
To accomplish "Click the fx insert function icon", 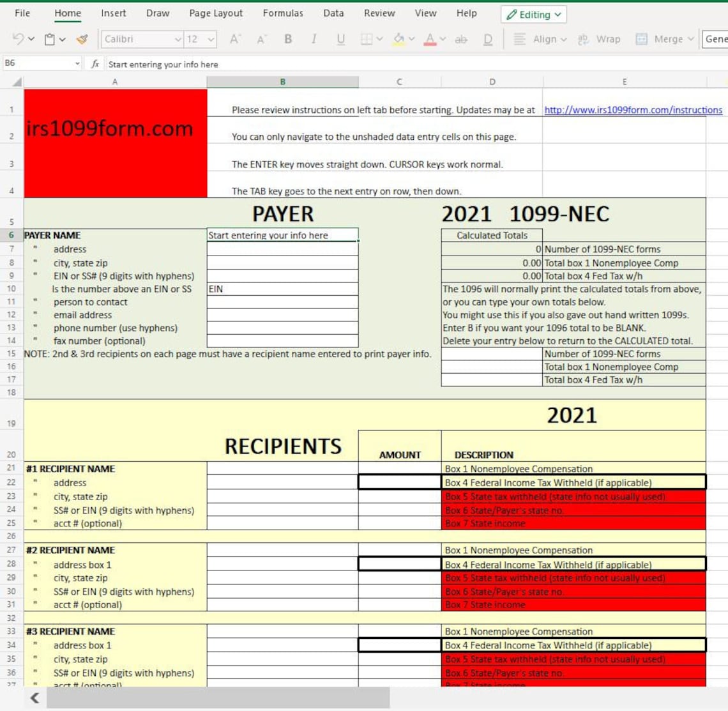I will click(x=95, y=64).
